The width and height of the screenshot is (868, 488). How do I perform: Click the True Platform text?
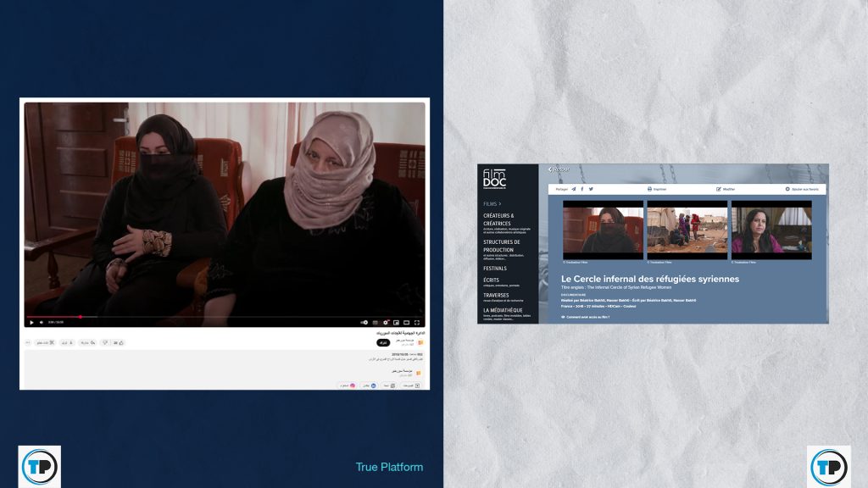pyautogui.click(x=389, y=467)
